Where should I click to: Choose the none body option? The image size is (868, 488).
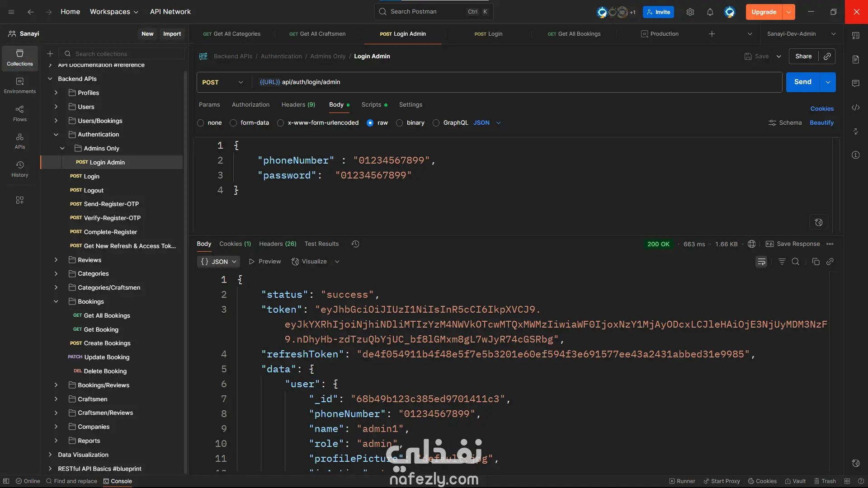[x=201, y=123]
